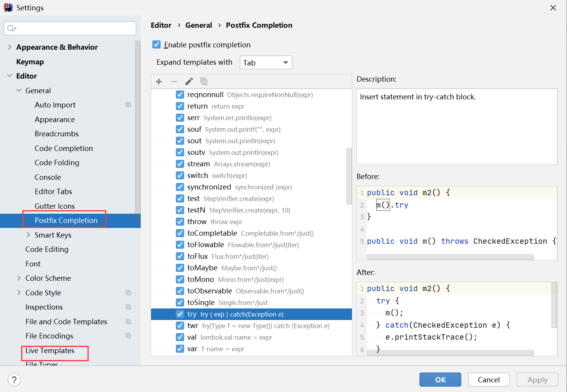Expand the Smart Keys node
Screen dimensions: 567x392
click(x=28, y=235)
